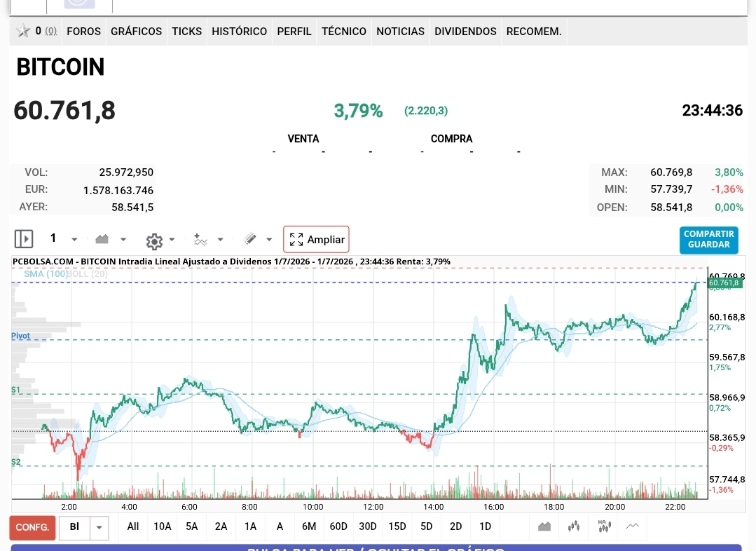The width and height of the screenshot is (756, 551).
Task: Open the TÉCNICO tab
Action: coord(344,32)
